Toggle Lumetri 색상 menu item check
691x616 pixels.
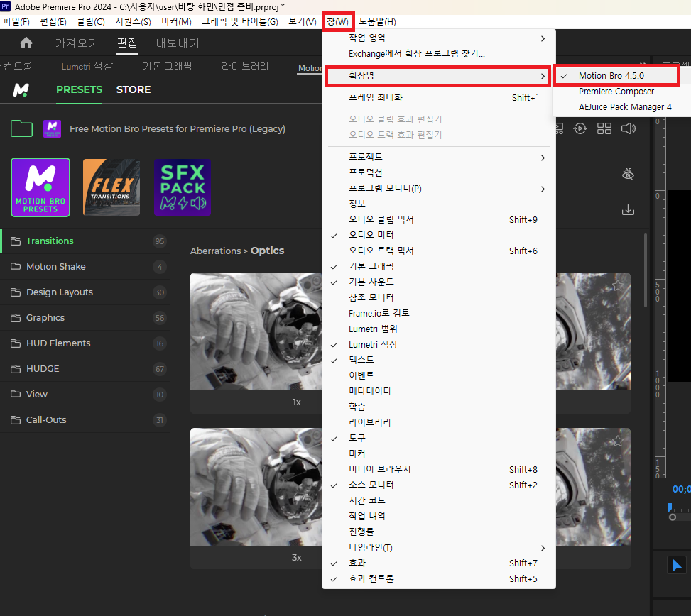(x=438, y=344)
